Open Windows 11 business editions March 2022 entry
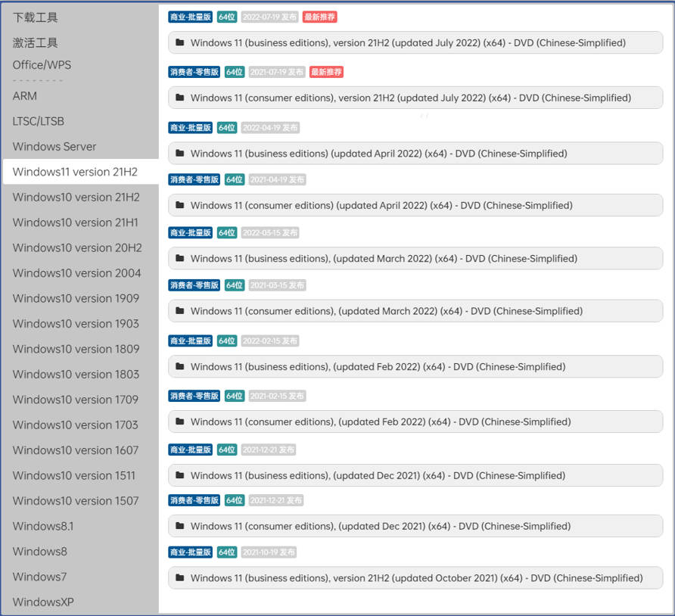Image resolution: width=675 pixels, height=616 pixels. click(415, 258)
